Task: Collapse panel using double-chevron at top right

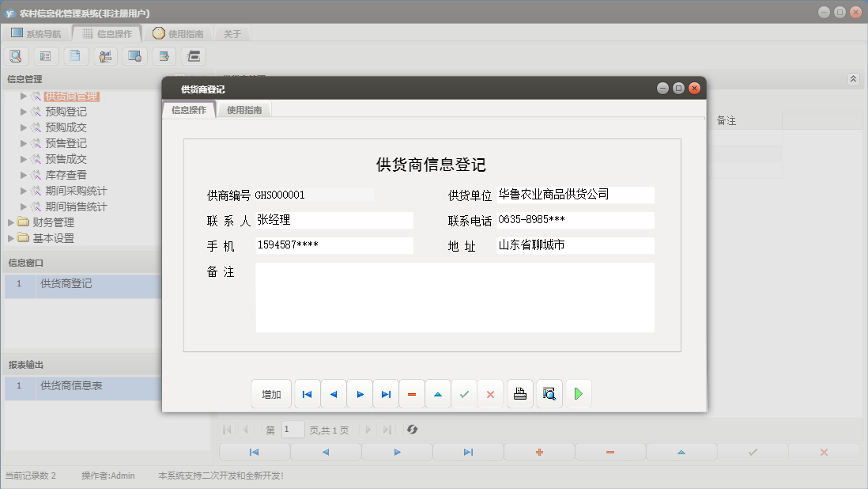Action: (x=853, y=79)
